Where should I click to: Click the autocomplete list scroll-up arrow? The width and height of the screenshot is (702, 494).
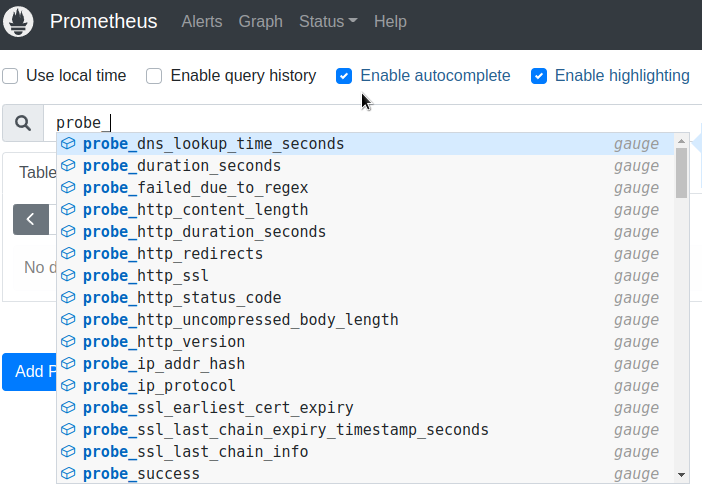pyautogui.click(x=681, y=141)
